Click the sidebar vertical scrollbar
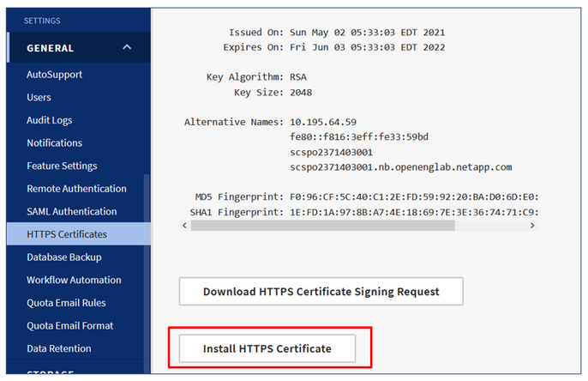This screenshot has height=381, width=588. 147,273
